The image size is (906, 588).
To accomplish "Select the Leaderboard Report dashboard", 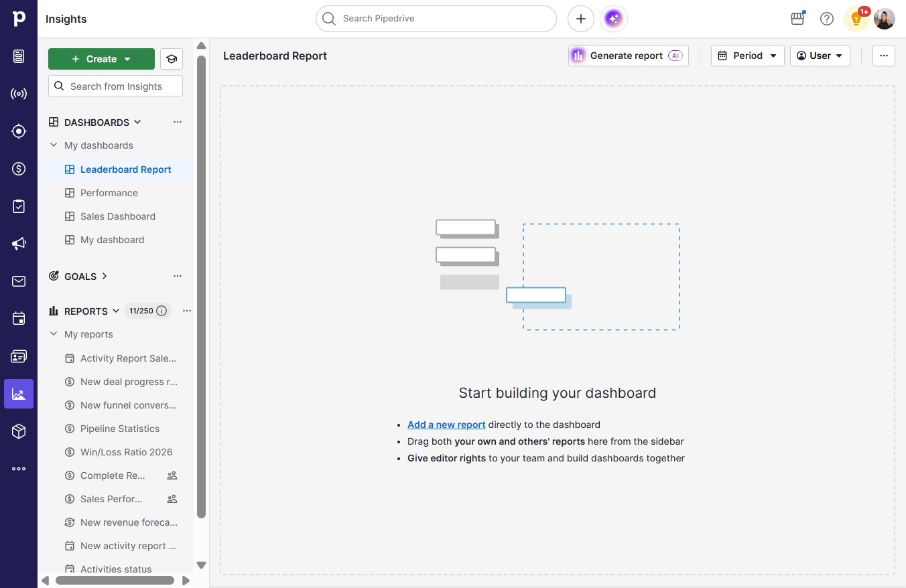I will [x=116, y=169].
